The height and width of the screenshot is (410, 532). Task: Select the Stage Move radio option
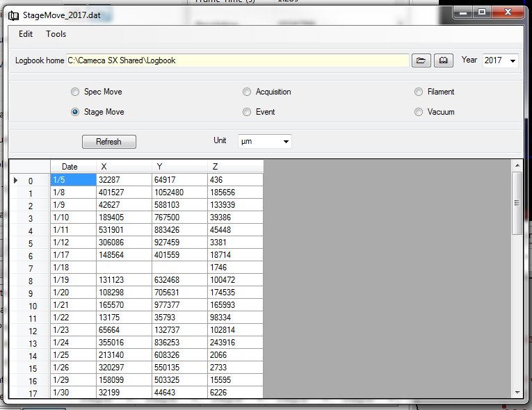point(75,112)
